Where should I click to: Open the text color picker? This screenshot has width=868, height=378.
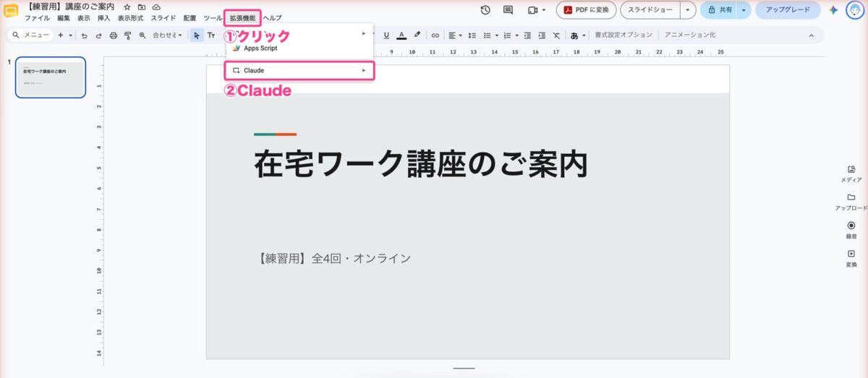[401, 35]
